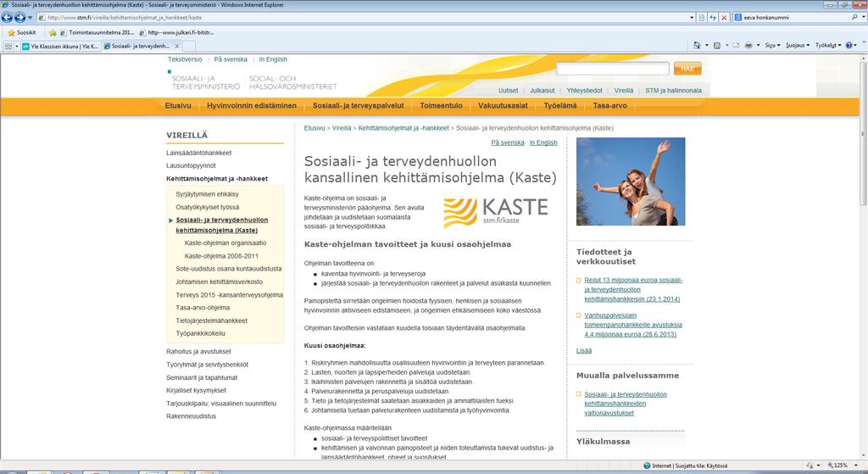868x474 pixels.
Task: Open the Julkaisut link
Action: [542, 90]
